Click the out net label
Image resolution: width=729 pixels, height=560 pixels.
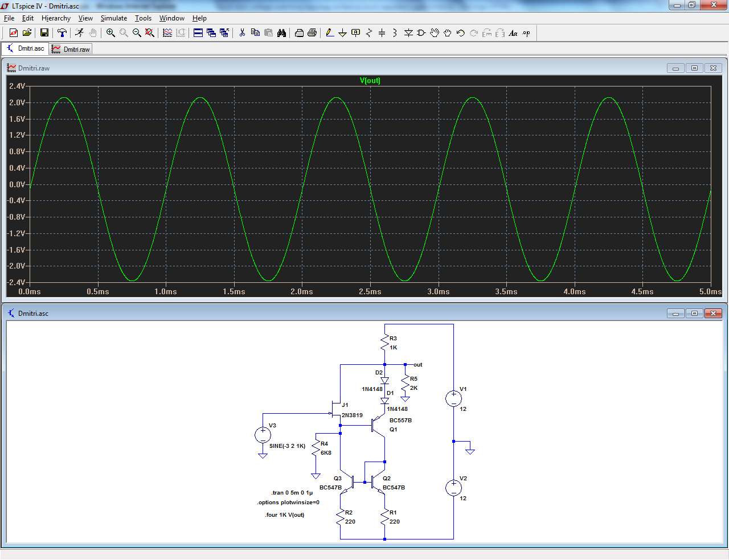(x=418, y=365)
